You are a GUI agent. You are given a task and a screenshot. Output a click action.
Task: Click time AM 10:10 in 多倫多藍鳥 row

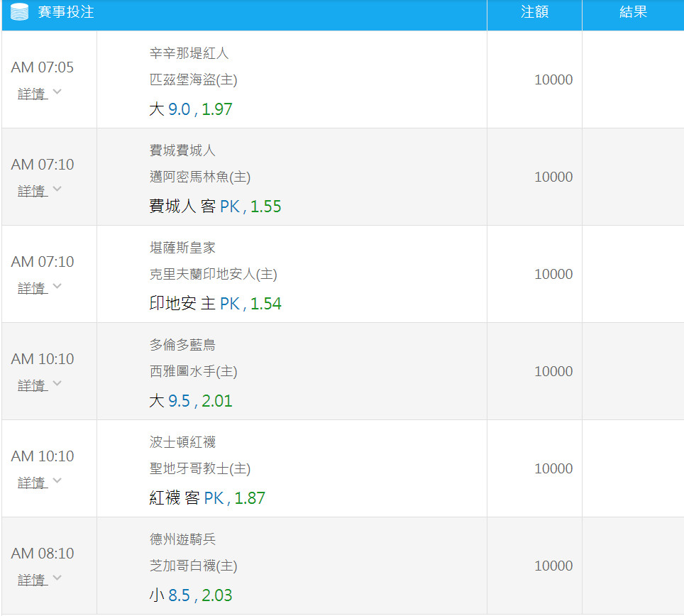point(43,360)
